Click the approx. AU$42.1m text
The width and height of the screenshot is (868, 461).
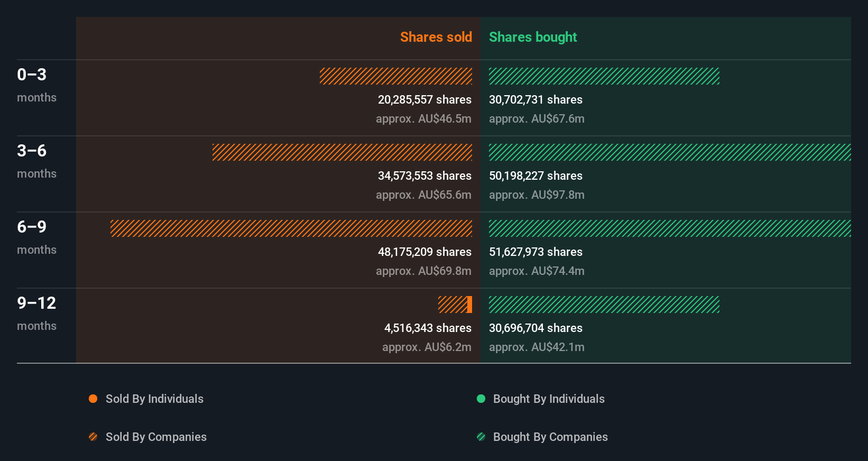coord(537,347)
